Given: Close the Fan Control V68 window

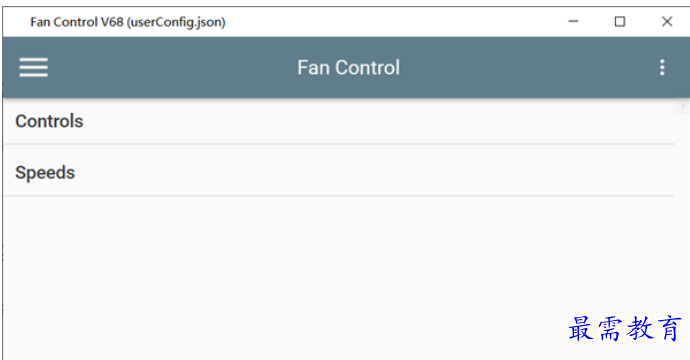Looking at the screenshot, I should point(667,21).
